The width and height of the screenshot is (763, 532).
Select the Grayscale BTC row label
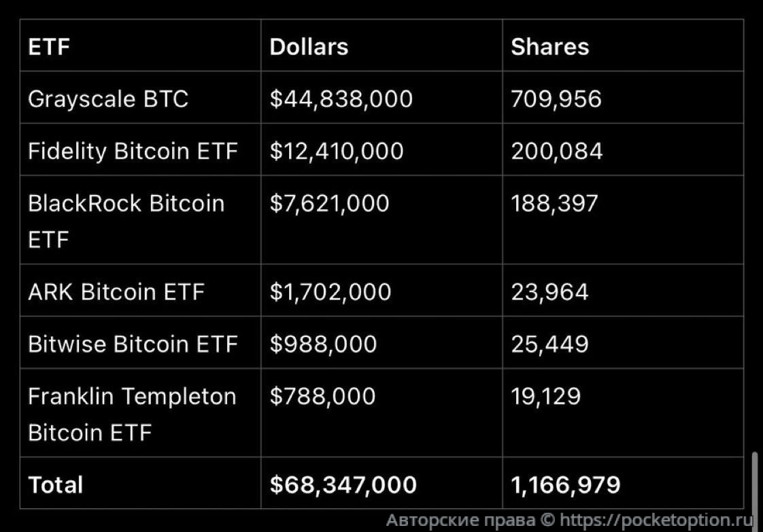107,99
